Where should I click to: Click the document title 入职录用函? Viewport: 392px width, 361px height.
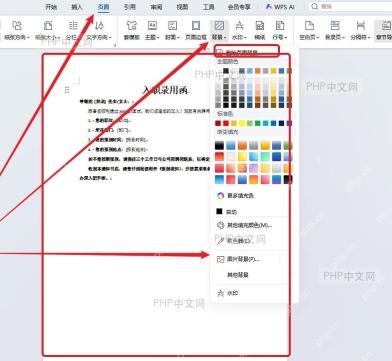pos(166,90)
